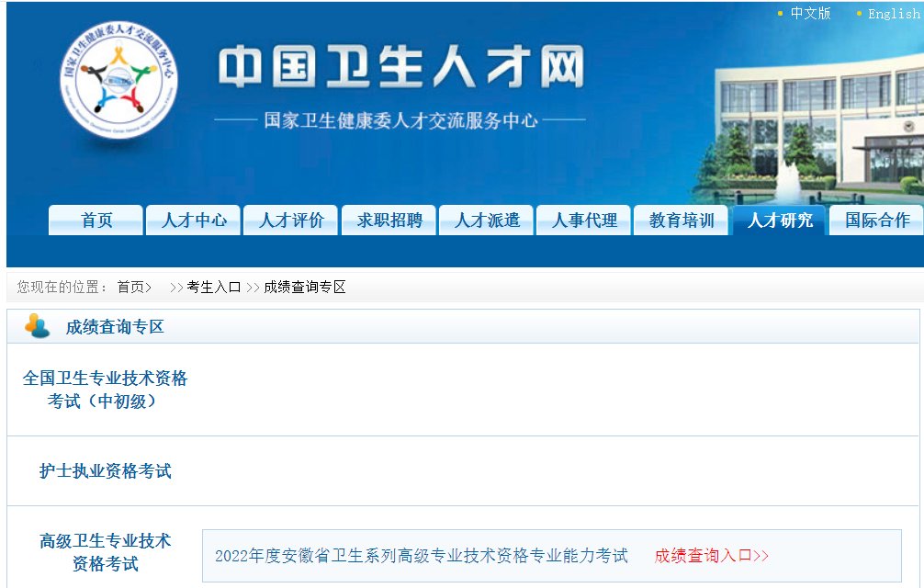Open the 人才评价 tab
Image resolution: width=924 pixels, height=588 pixels.
pos(290,220)
